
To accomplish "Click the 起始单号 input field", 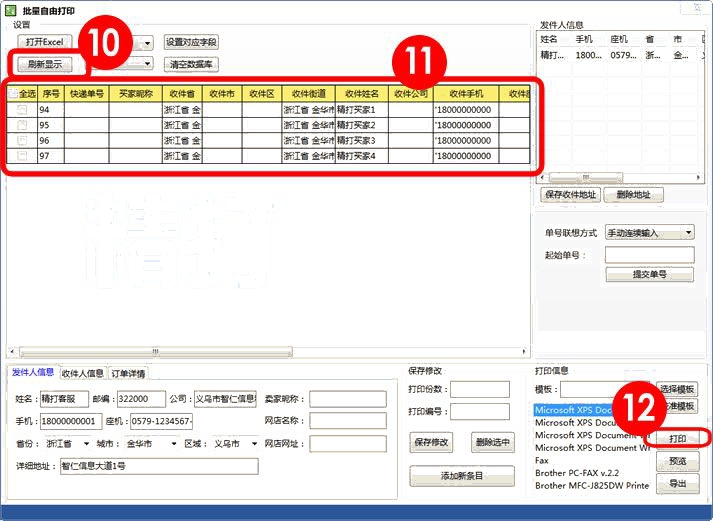I will 649,255.
